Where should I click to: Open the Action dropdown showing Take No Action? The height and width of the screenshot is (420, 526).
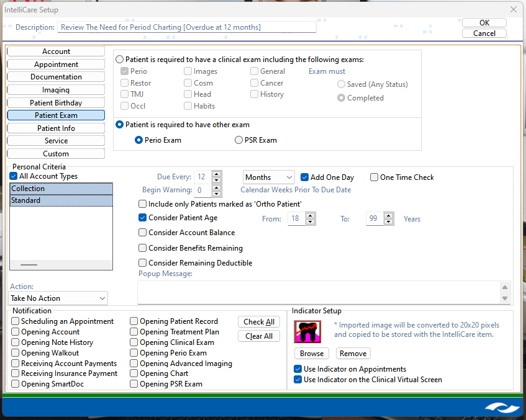tap(58, 298)
